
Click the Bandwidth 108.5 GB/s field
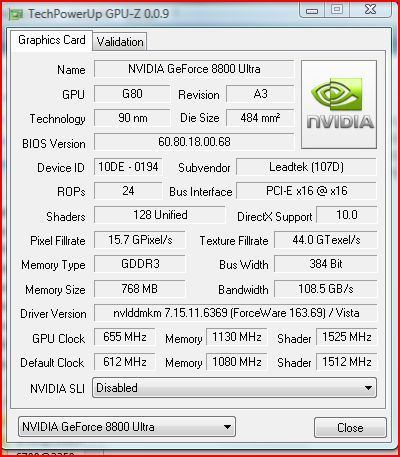tap(326, 289)
